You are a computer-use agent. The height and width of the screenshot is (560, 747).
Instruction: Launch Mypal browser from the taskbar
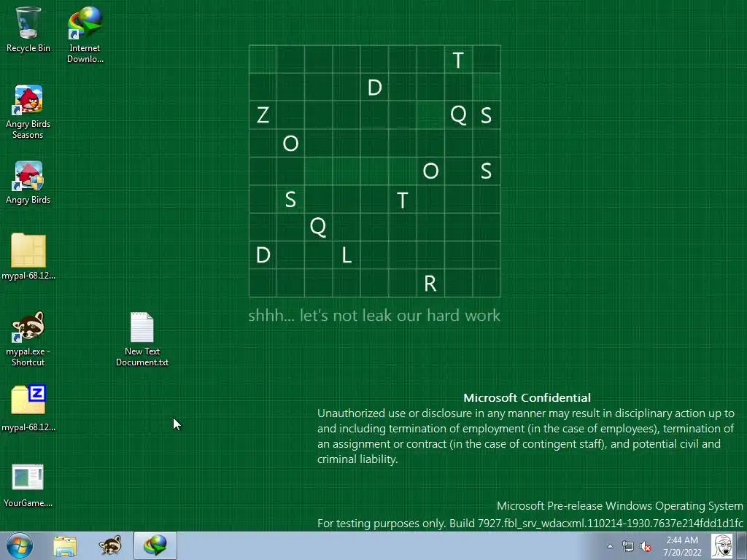click(110, 545)
